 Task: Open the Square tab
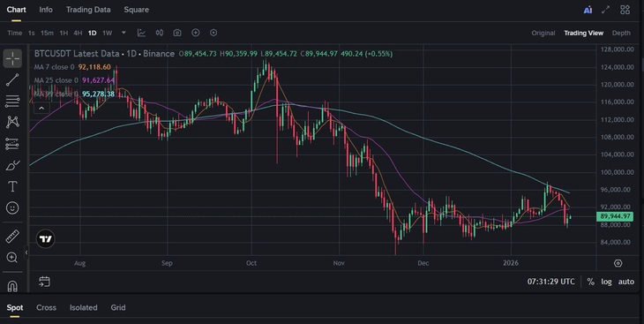[x=137, y=10]
